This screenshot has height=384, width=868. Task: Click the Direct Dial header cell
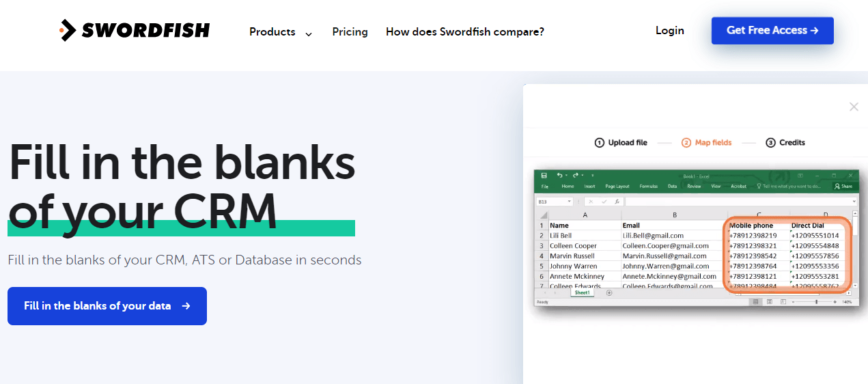point(818,225)
